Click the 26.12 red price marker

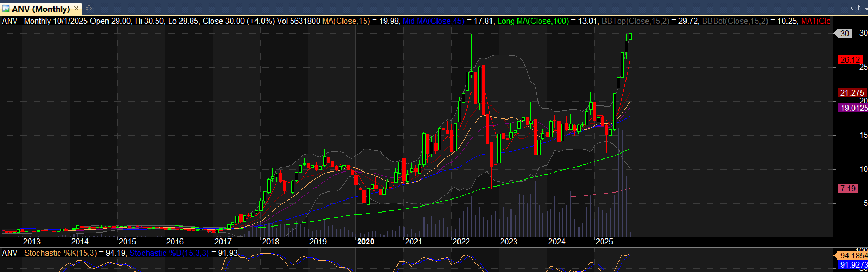tap(850, 60)
